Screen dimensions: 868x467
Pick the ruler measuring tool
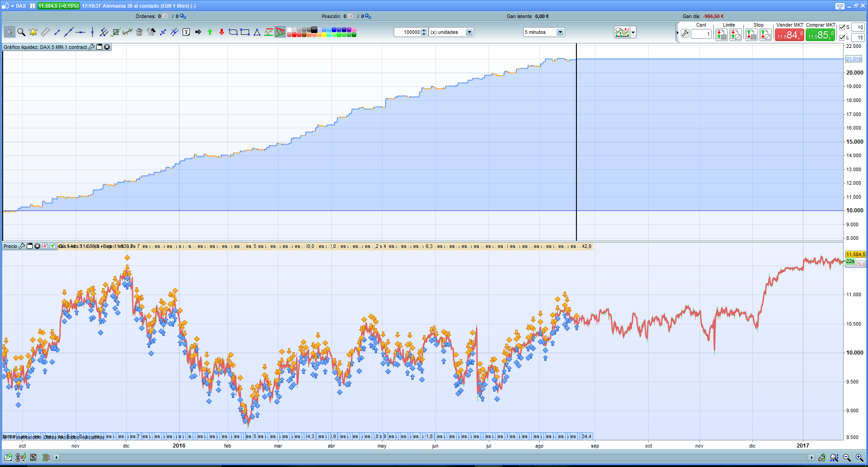[45, 32]
